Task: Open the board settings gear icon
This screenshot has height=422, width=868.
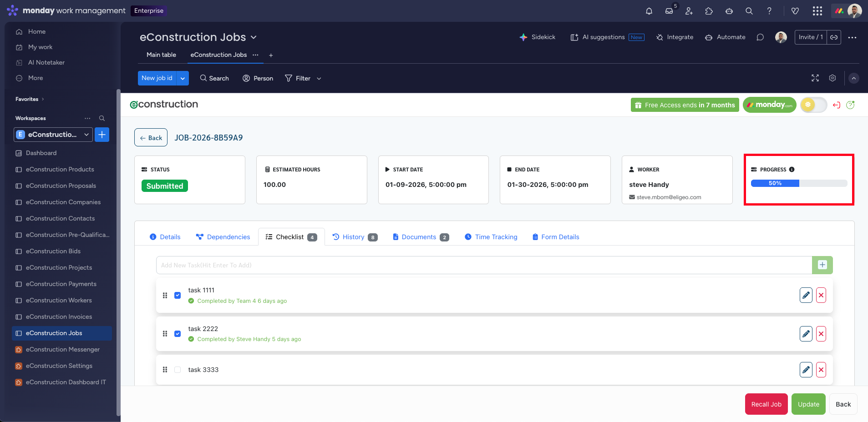Action: click(832, 78)
